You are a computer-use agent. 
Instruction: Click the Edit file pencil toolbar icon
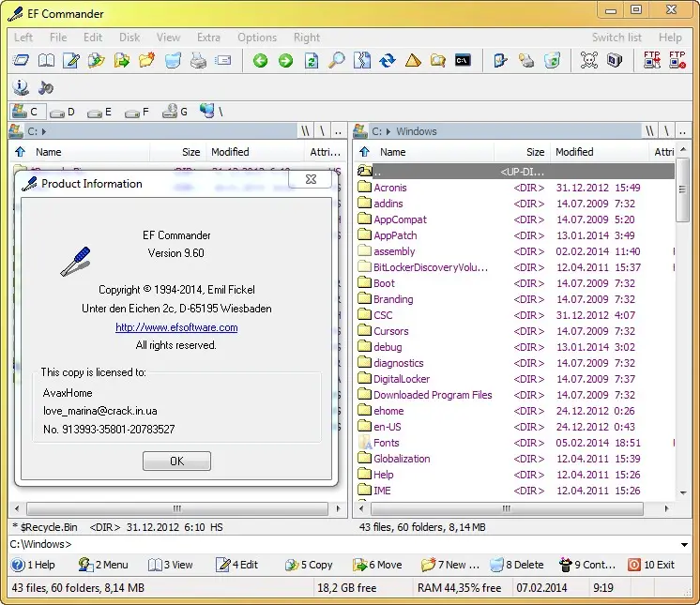tap(71, 60)
